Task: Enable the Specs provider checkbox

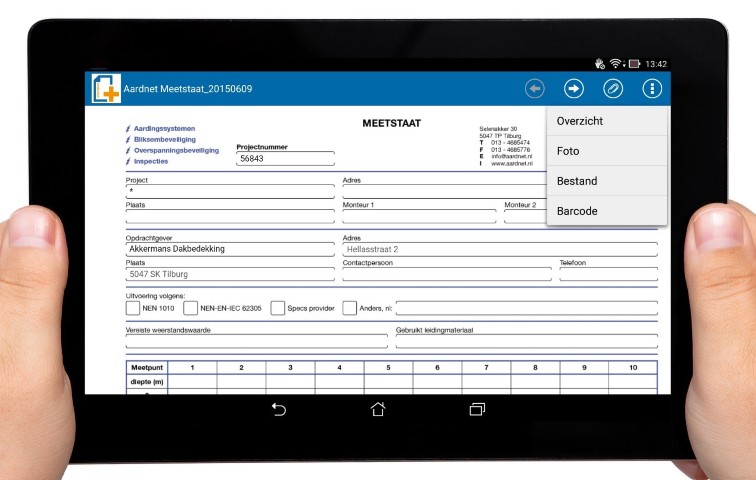Action: (x=278, y=308)
